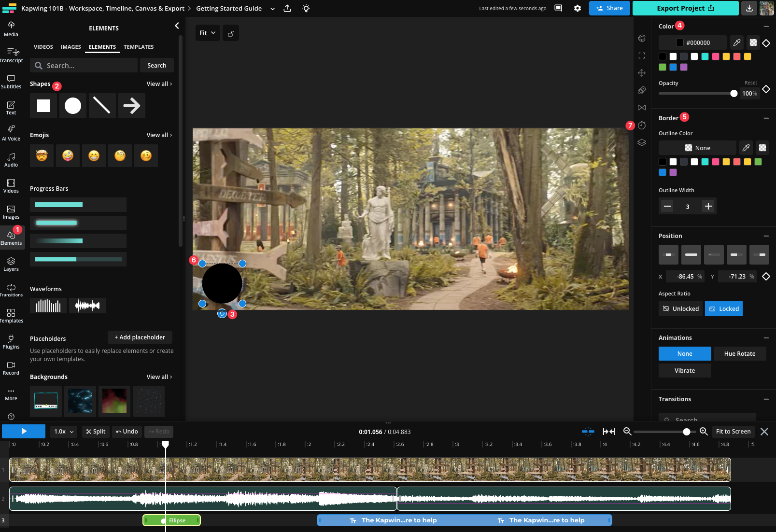776x532 pixels.
Task: Click the opacity eyedropper icon
Action: coord(737,42)
